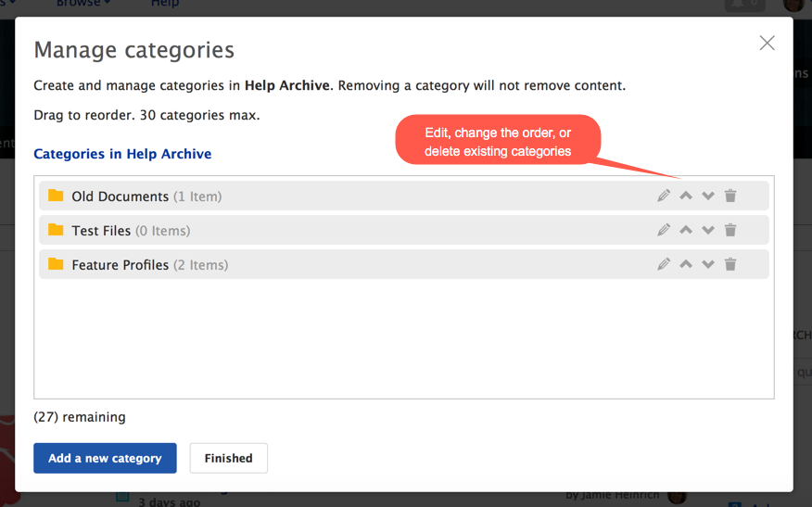Move Test Files category down

tap(708, 230)
